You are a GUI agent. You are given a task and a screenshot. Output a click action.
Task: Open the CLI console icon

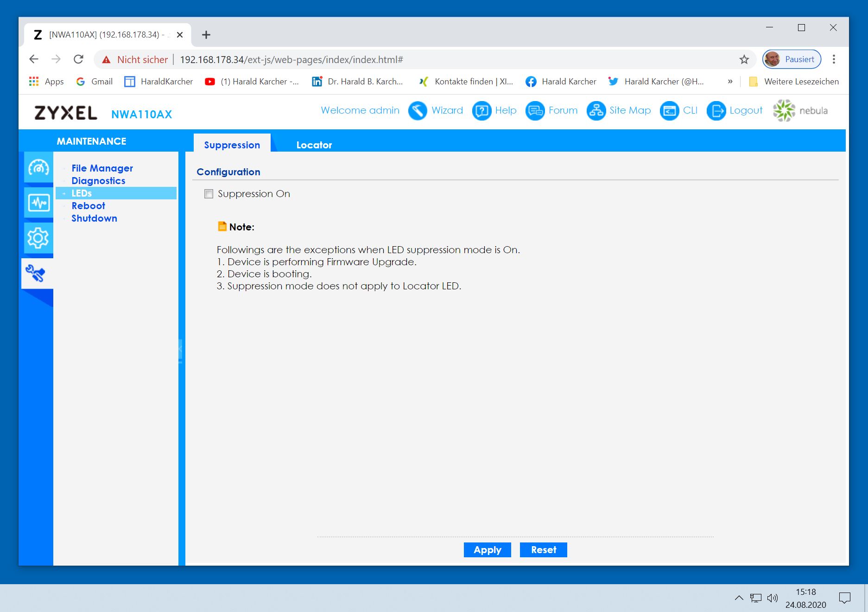(x=669, y=111)
